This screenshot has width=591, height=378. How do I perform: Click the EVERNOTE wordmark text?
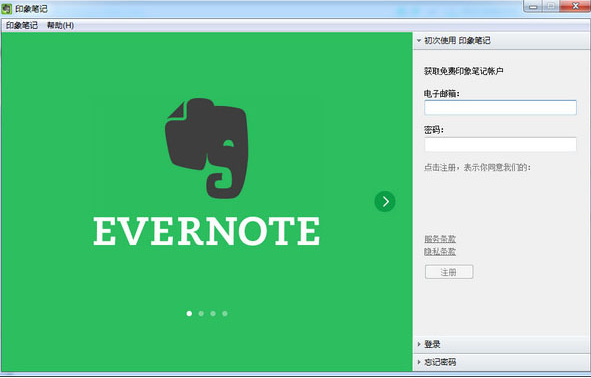tap(207, 231)
